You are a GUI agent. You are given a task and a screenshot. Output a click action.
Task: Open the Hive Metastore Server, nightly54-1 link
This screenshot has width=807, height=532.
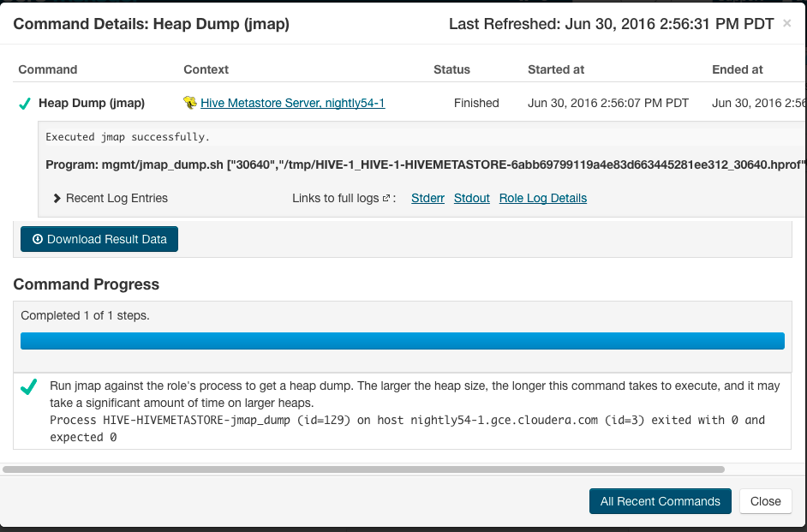(292, 103)
